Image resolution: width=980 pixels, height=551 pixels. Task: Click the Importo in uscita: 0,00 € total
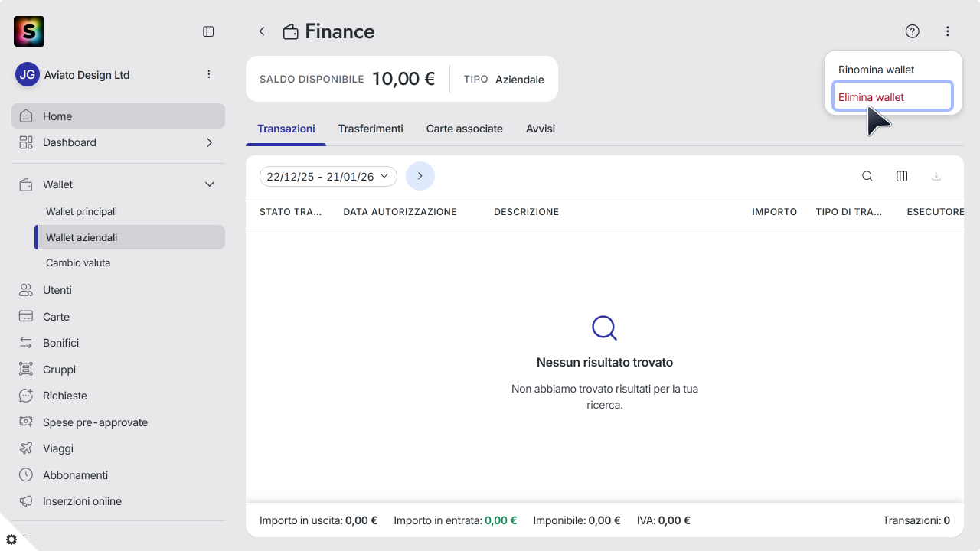318,520
